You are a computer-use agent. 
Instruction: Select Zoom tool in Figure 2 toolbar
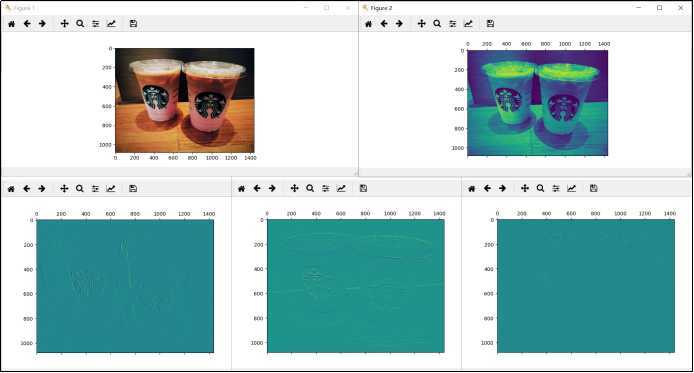437,24
